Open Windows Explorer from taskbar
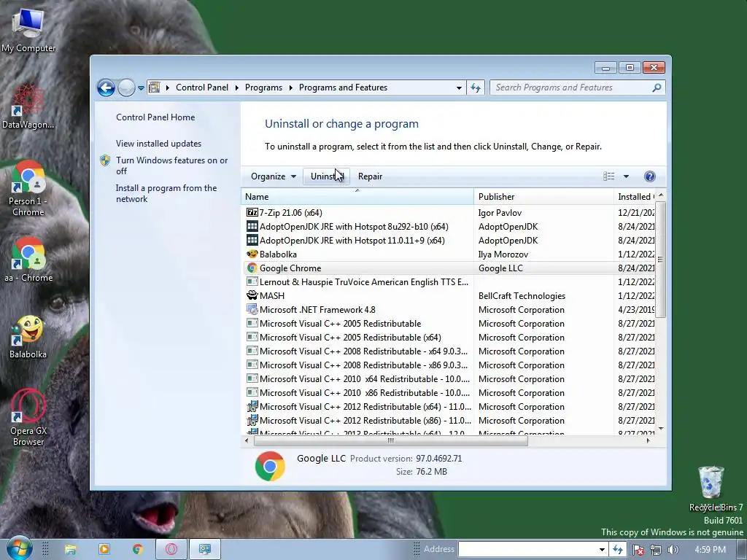747x560 pixels. click(x=71, y=550)
